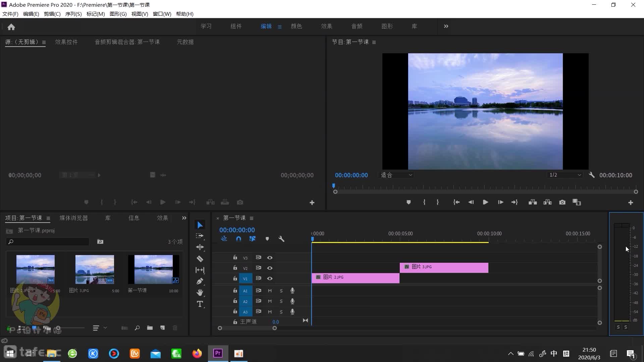Go to In point in program monitor
This screenshot has width=644, height=362.
coord(457,202)
